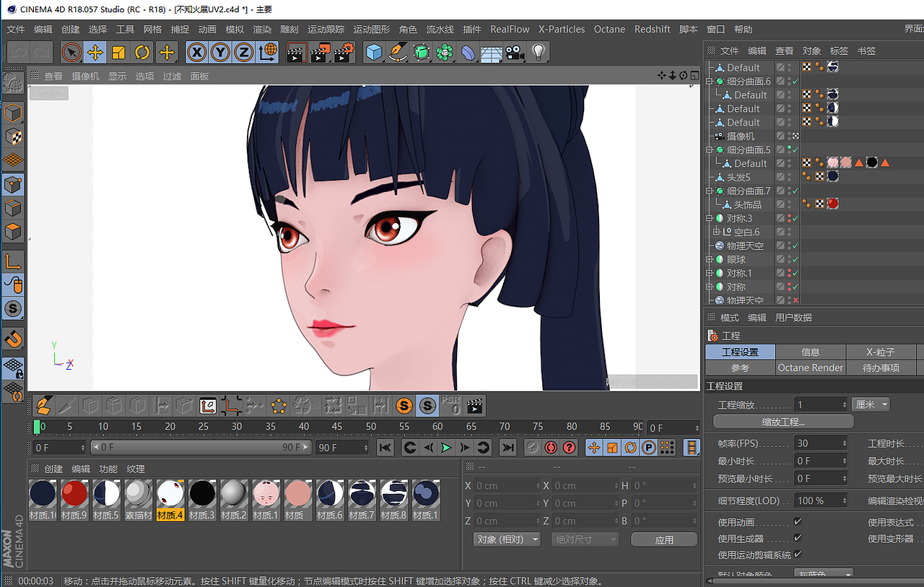The image size is (924, 587).
Task: Click the red visibility dot on 对称.3
Action: tap(790, 215)
